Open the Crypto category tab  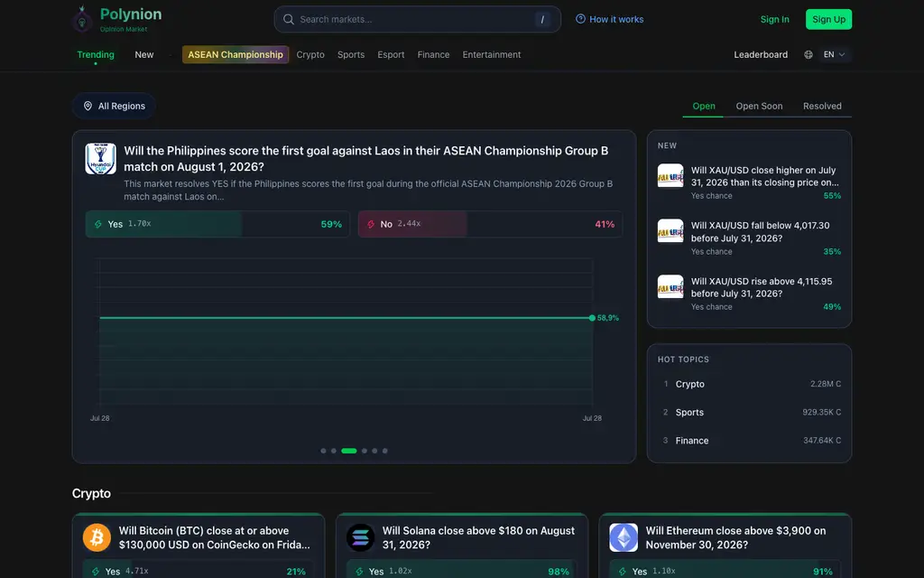pos(310,54)
